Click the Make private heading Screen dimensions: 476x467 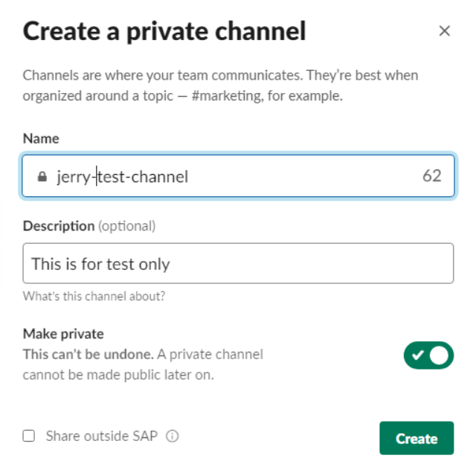pos(63,334)
